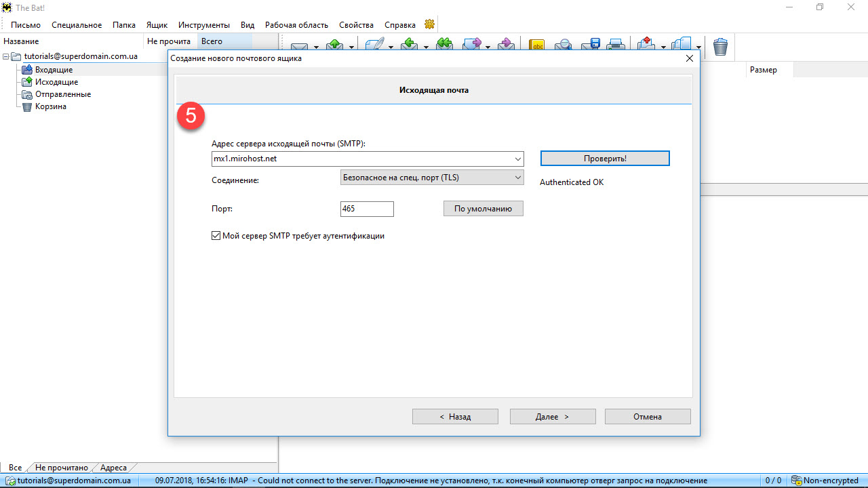The image size is (868, 488).
Task: Open the Свойства menu
Action: 357,25
